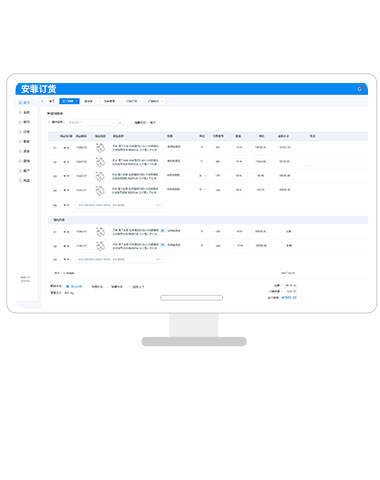Open the last sidebar menu item at bottom

[x=24, y=180]
